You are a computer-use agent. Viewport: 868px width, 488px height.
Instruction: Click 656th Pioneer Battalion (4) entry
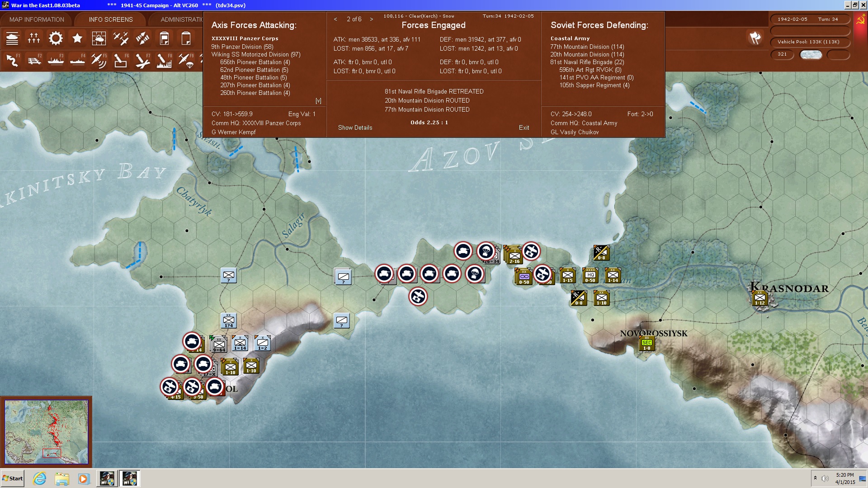coord(255,62)
